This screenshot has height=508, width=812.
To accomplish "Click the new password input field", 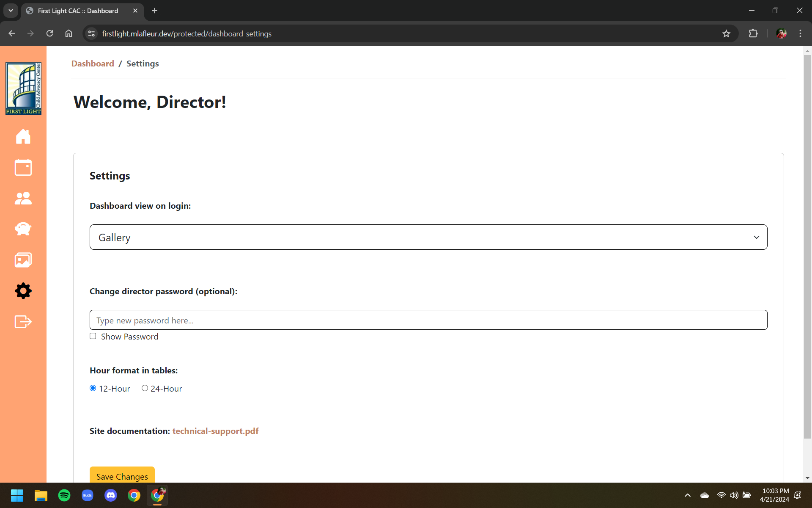I will [x=428, y=320].
